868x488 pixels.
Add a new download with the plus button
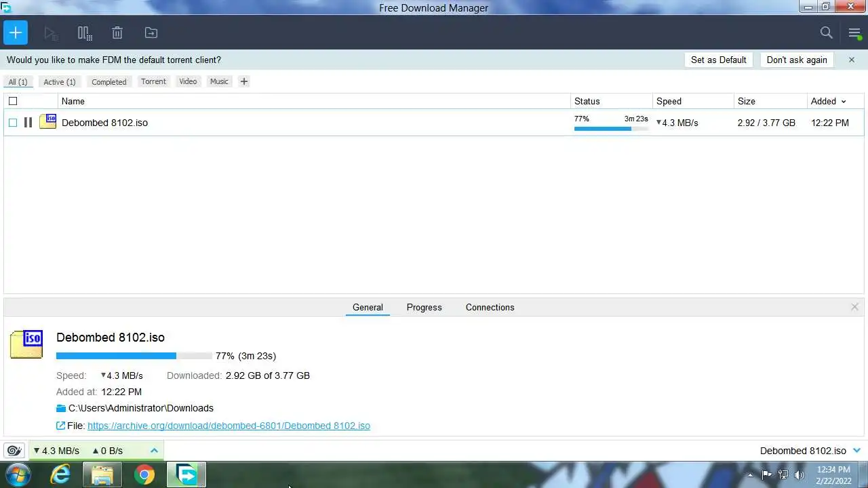point(15,33)
